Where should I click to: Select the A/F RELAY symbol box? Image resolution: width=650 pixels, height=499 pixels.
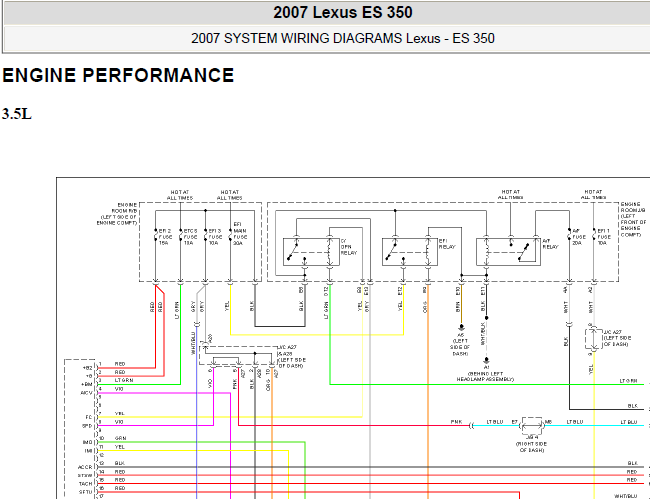[508, 252]
